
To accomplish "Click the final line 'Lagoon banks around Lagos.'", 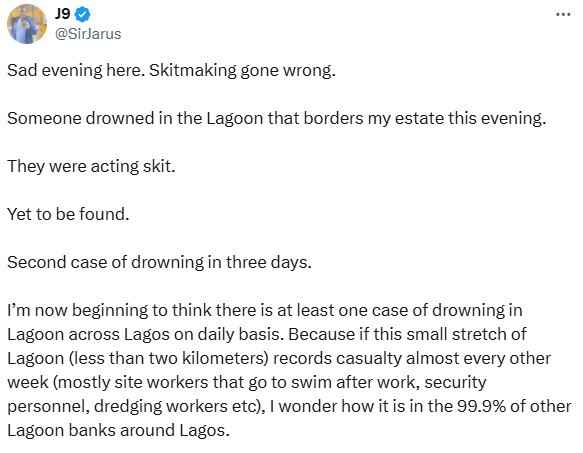I will pyautogui.click(x=119, y=430).
